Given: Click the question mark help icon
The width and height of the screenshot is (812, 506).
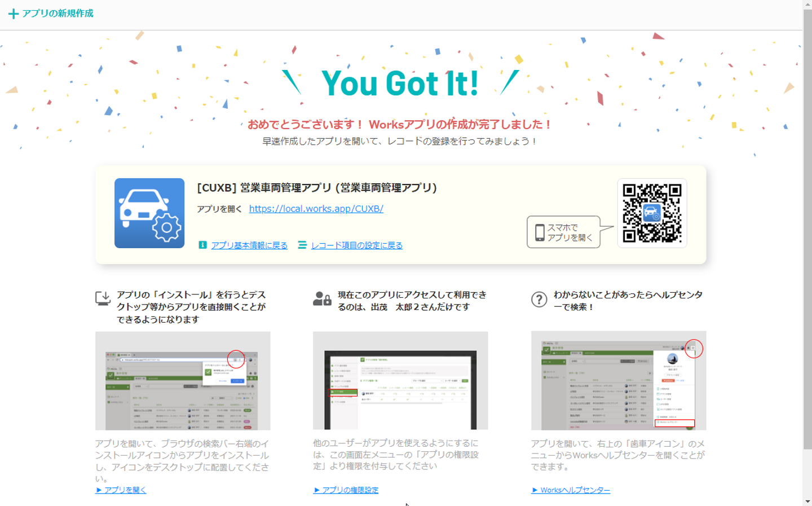Looking at the screenshot, I should pyautogui.click(x=539, y=299).
